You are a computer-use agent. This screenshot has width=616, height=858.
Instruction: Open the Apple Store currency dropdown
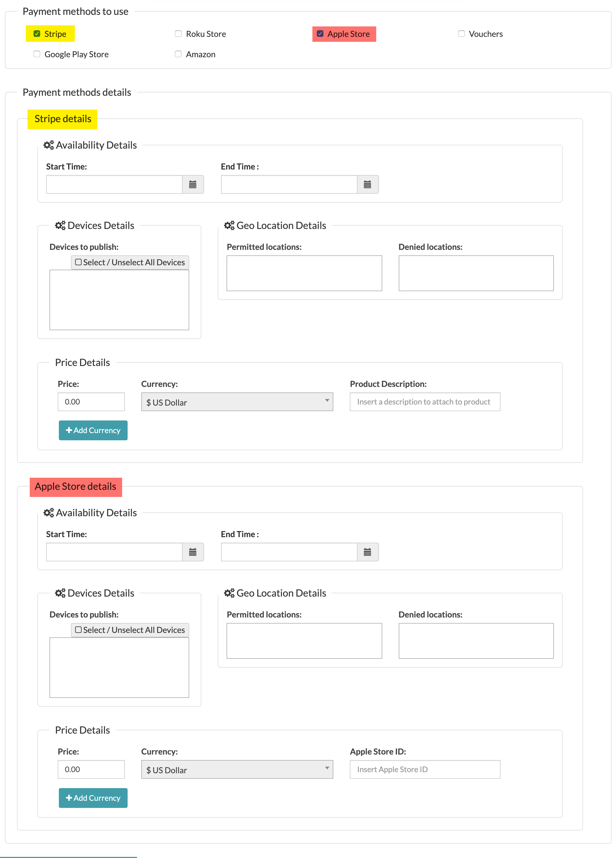pyautogui.click(x=236, y=769)
